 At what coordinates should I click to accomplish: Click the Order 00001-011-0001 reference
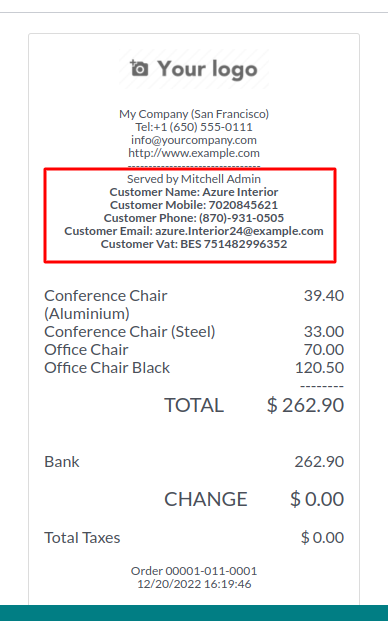tap(194, 571)
